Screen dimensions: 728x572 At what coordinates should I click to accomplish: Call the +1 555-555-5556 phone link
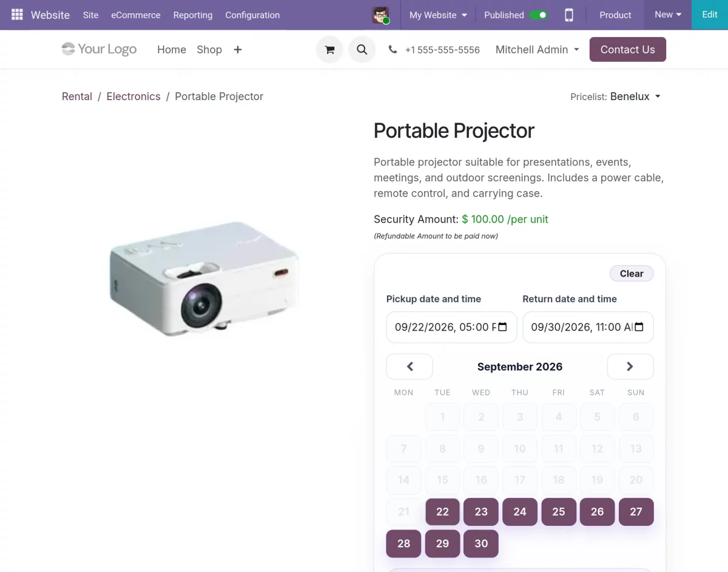tap(442, 50)
